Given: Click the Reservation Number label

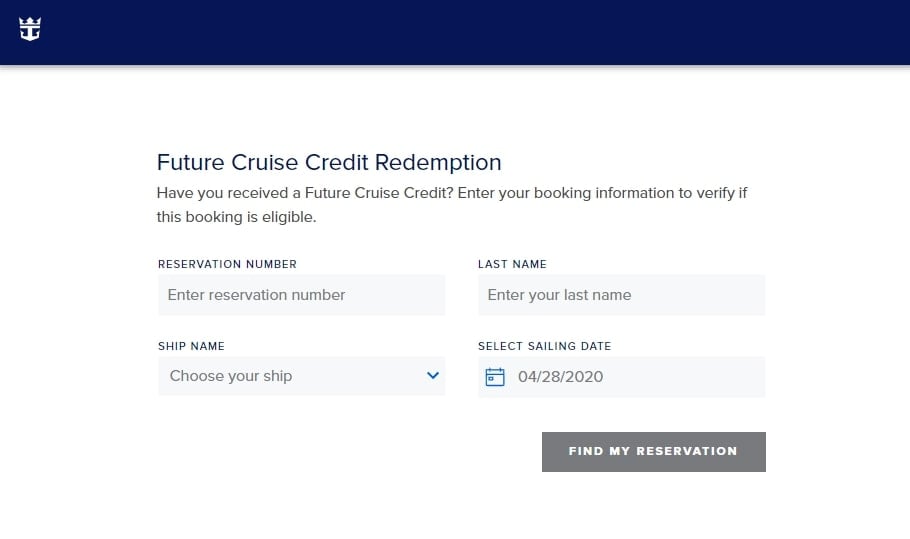Looking at the screenshot, I should click(x=227, y=264).
